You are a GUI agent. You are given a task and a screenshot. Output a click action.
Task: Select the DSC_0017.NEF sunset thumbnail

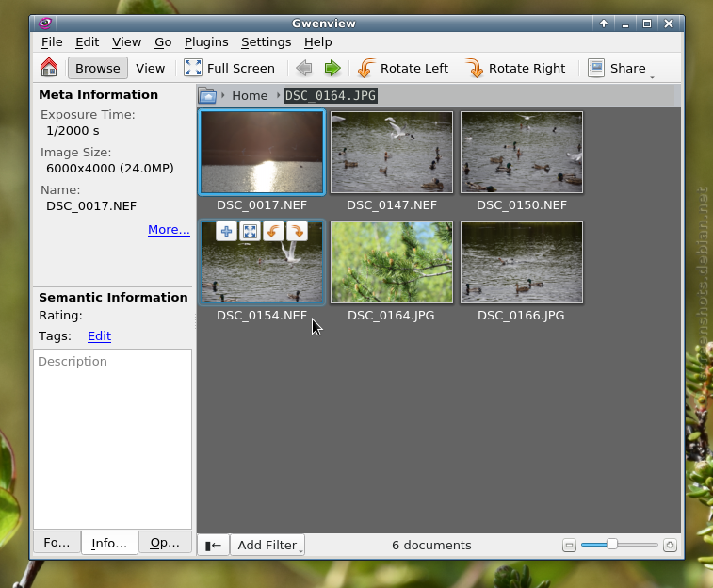[x=262, y=152]
